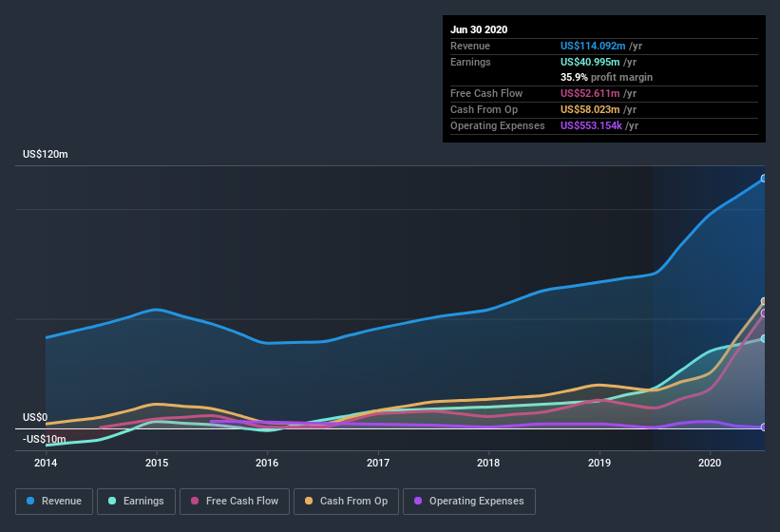Click the US$0 y-axis label
The image size is (780, 532).
[x=35, y=417]
